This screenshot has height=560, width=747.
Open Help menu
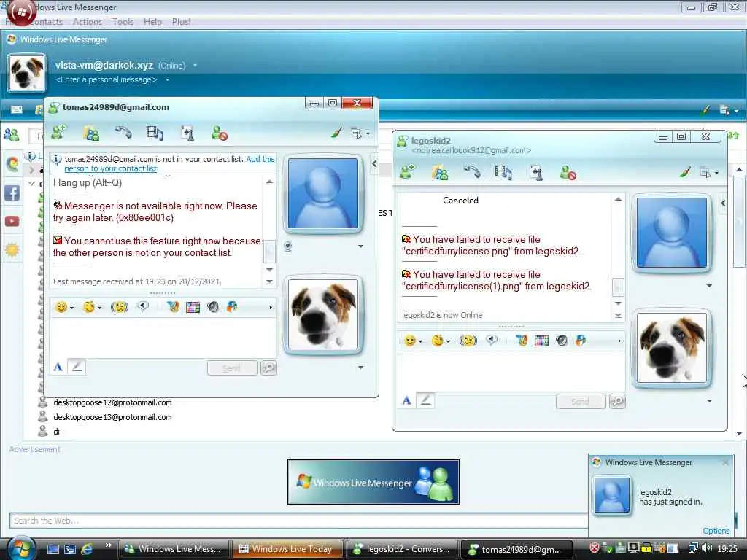pyautogui.click(x=152, y=22)
